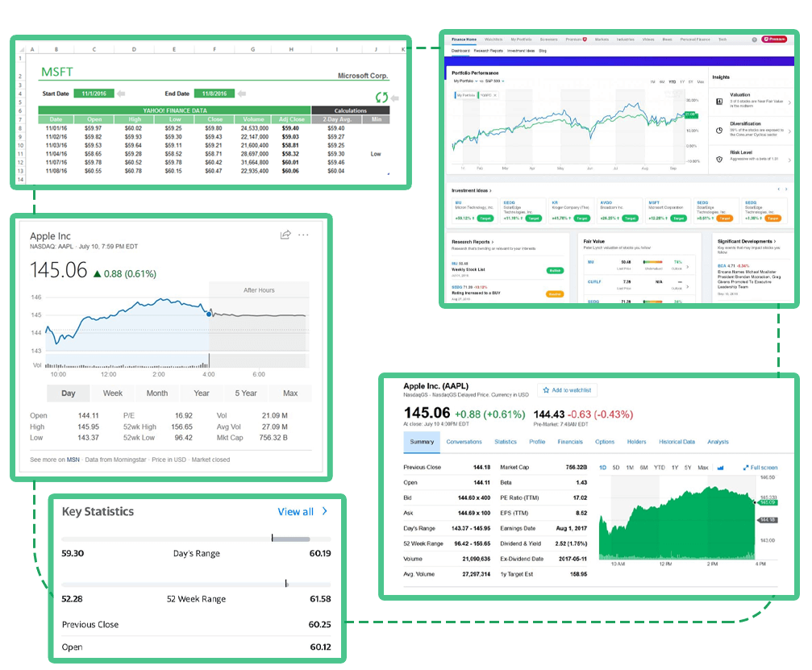Viewport: 812px width, 670px height.
Task: Expand the MU Fair Value row chevron
Action: tap(687, 267)
